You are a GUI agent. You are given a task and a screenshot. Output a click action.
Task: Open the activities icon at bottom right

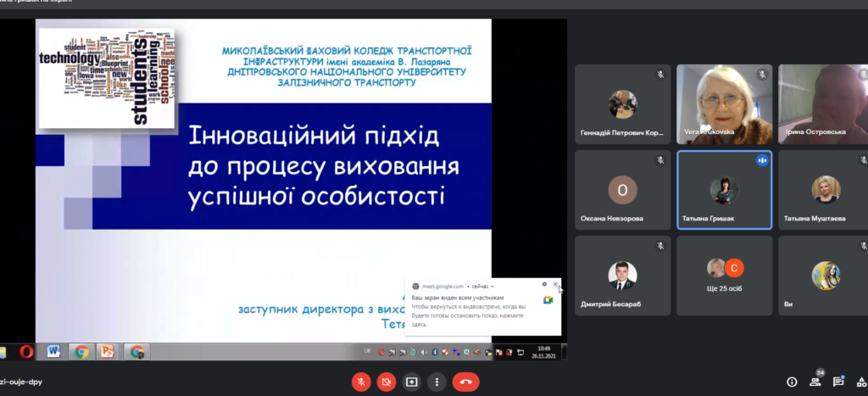pos(861,382)
